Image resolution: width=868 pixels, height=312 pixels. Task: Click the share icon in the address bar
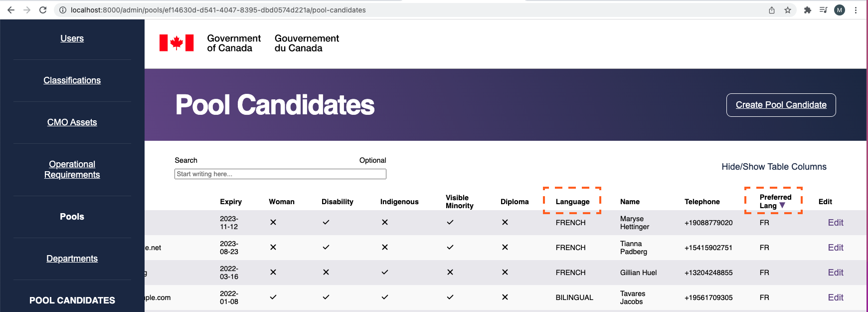[x=771, y=9]
